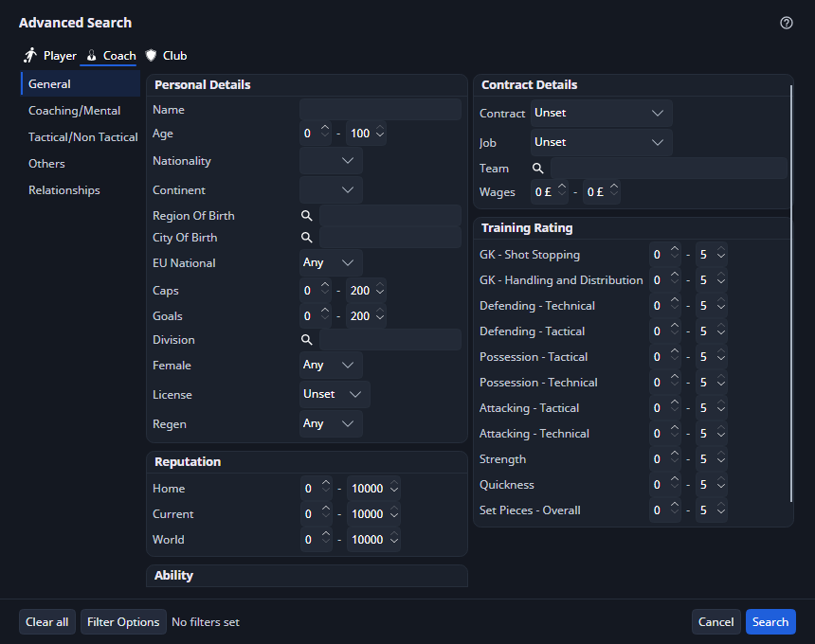Open the Female dropdown
Image resolution: width=815 pixels, height=644 pixels.
(x=331, y=366)
